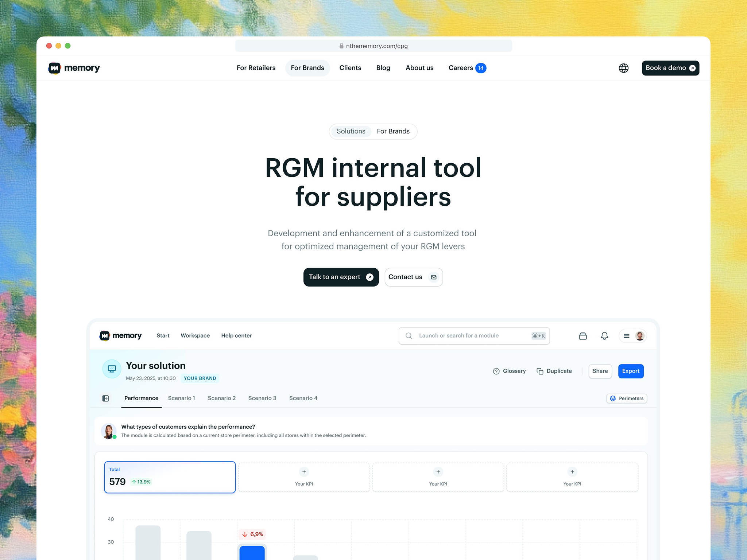Open Workspace in the dashboard nav

coord(195,336)
